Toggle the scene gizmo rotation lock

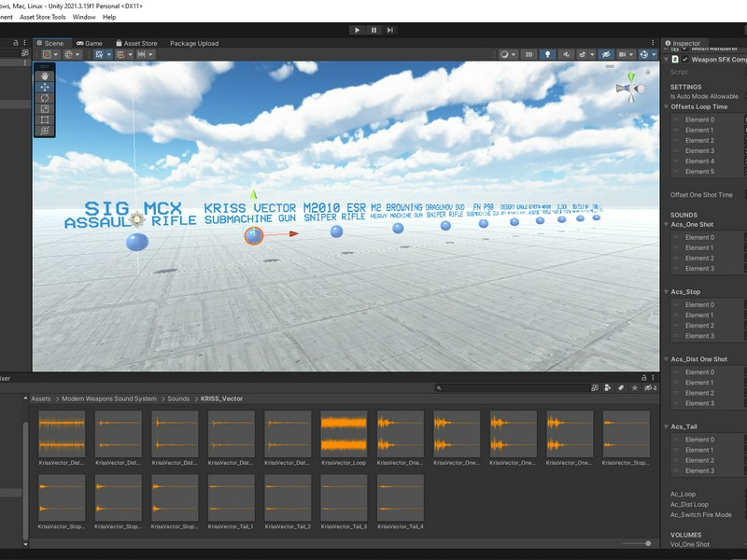click(648, 72)
